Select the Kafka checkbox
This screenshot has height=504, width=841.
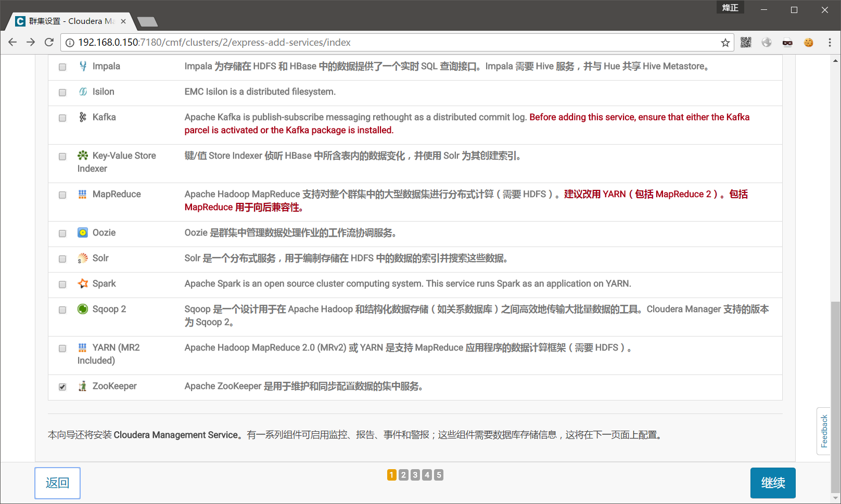click(x=62, y=118)
